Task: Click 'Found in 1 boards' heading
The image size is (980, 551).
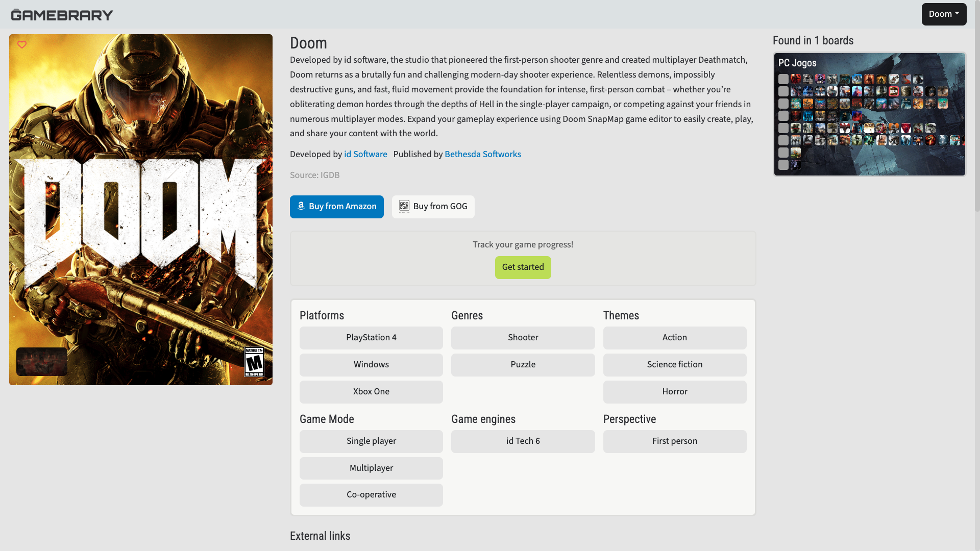Action: 813,41
